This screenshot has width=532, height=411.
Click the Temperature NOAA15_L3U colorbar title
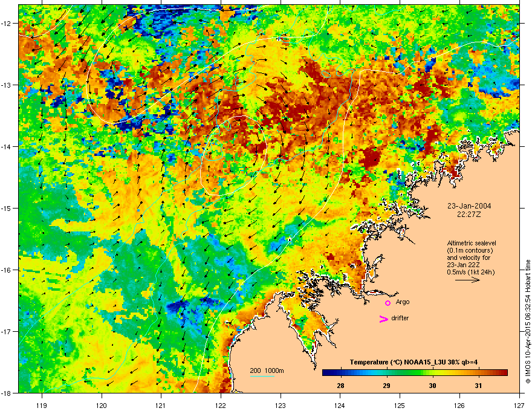click(414, 362)
